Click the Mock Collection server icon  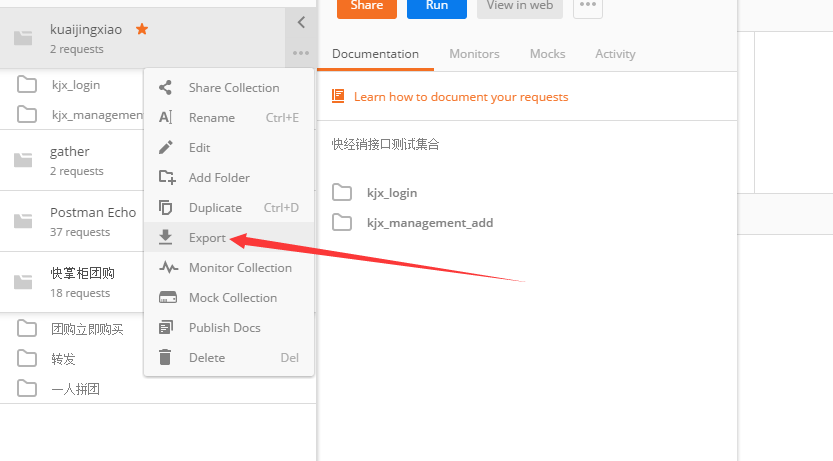(x=169, y=298)
